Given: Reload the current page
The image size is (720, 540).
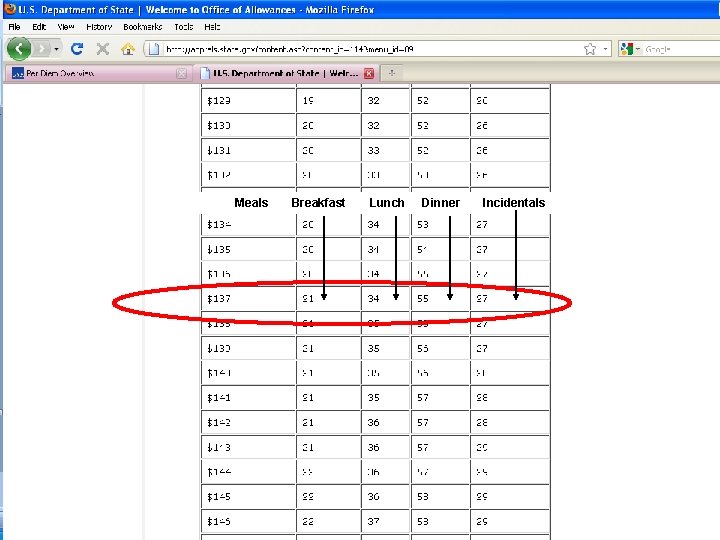Looking at the screenshot, I should coord(77,49).
